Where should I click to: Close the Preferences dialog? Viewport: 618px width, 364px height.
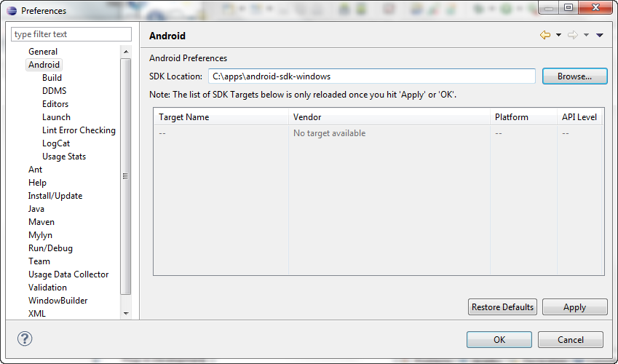pyautogui.click(x=595, y=7)
